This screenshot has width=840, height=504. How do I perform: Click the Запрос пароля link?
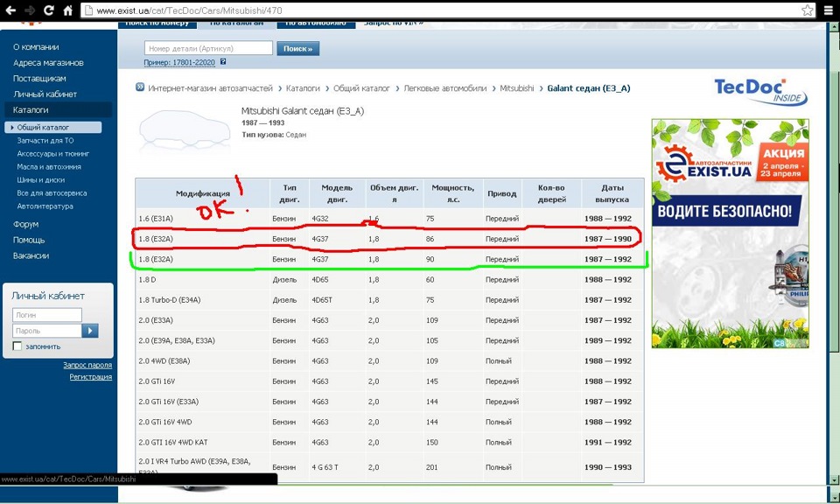tap(87, 365)
